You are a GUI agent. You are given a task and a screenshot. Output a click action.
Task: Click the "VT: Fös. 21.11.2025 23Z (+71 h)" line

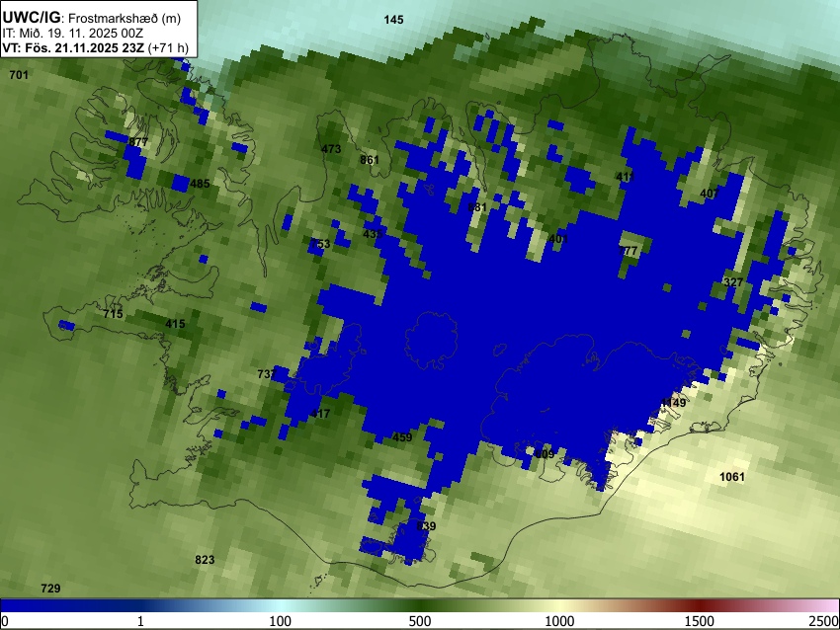click(95, 47)
